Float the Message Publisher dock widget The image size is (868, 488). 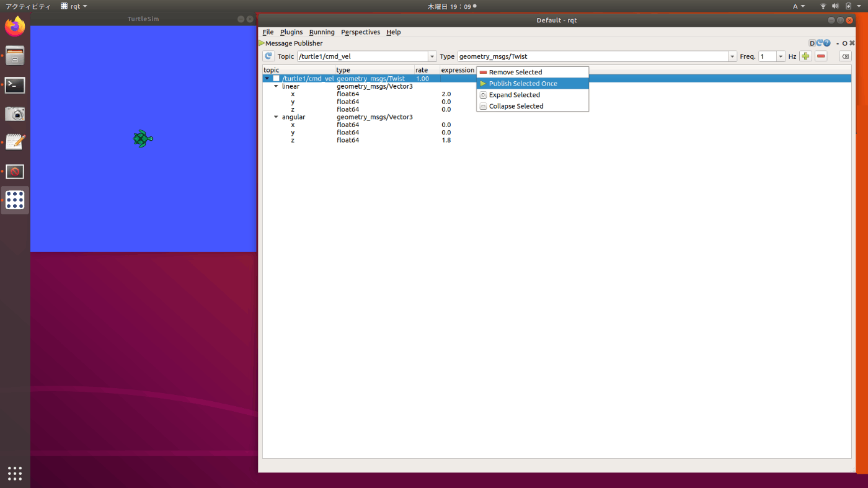tap(844, 43)
